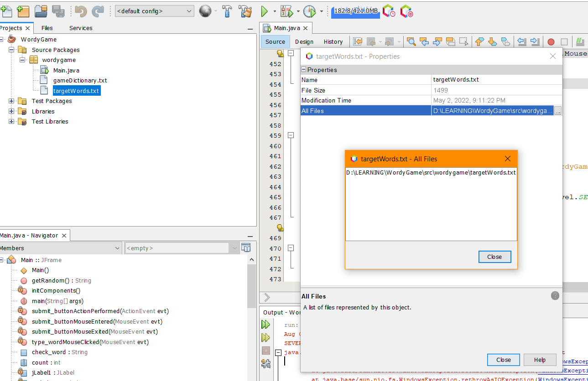Switch to the Files tab
588x381 pixels.
(47, 28)
